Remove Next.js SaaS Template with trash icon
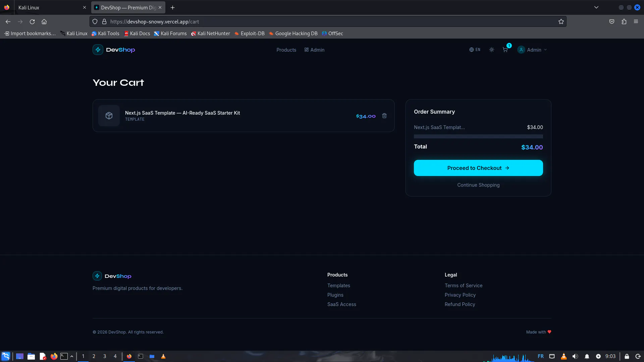 [384, 116]
